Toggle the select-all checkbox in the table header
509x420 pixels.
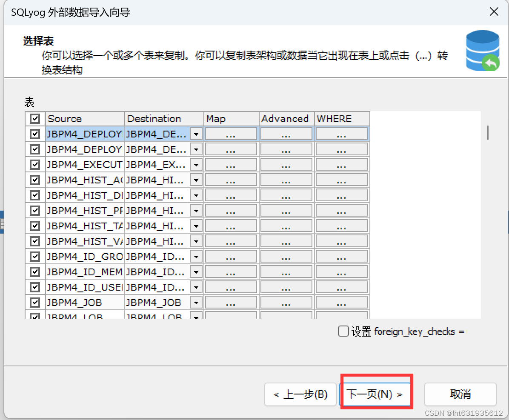(x=35, y=119)
